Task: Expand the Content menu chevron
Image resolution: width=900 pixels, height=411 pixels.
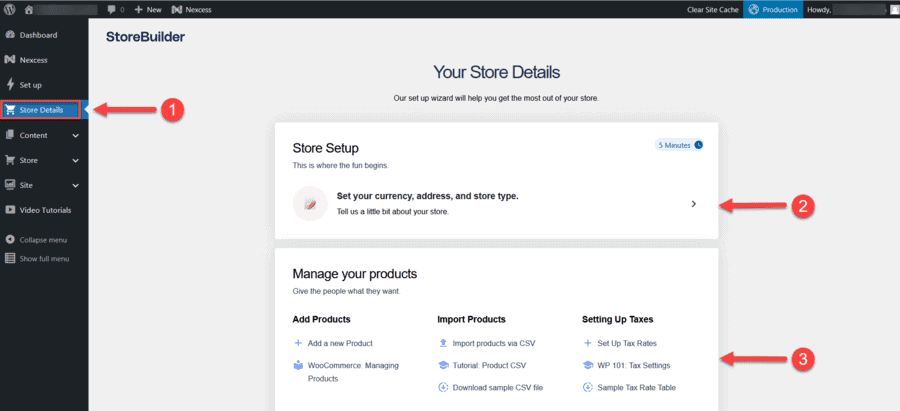Action: pyautogui.click(x=75, y=136)
